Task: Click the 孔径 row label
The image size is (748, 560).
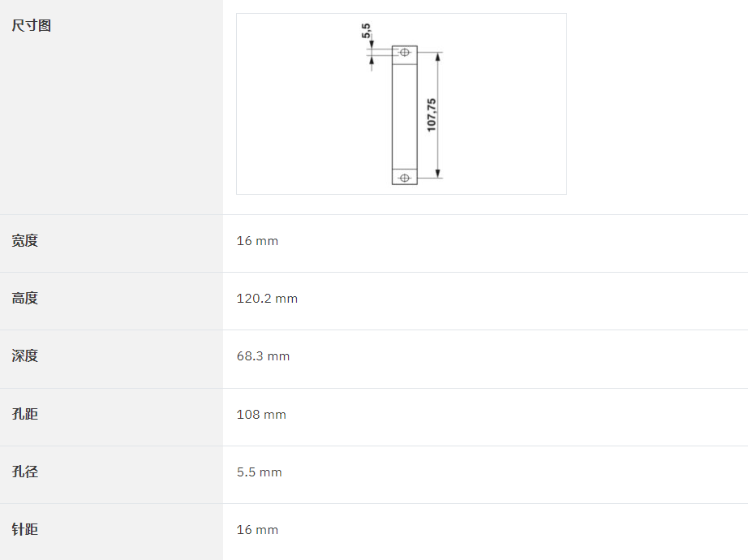Action: pyautogui.click(x=25, y=472)
